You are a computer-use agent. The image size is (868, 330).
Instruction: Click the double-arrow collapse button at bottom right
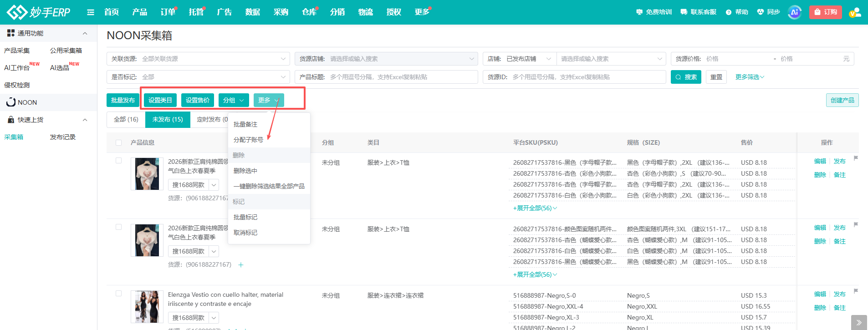[859, 323]
